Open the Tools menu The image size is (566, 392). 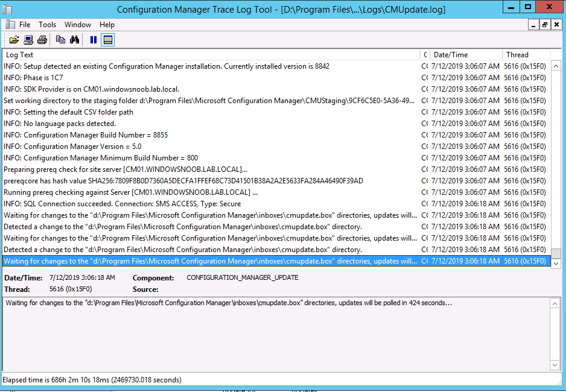[47, 25]
